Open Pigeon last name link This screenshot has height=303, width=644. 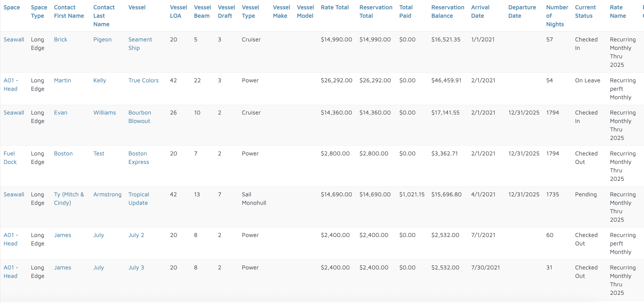(x=102, y=40)
